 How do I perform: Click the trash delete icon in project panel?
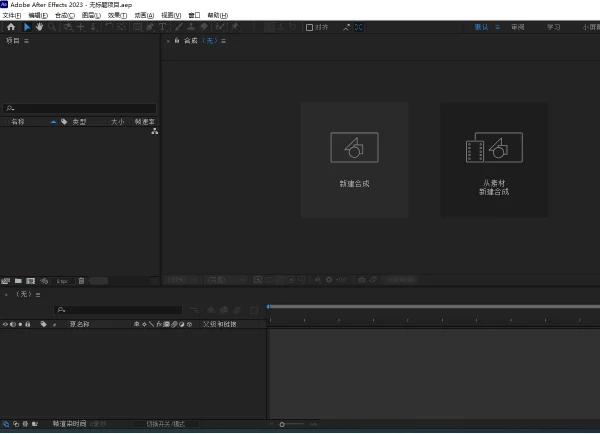tap(81, 281)
